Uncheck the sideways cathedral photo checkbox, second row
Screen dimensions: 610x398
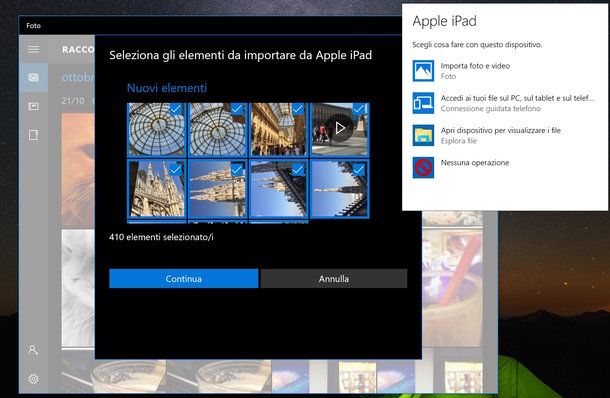[237, 170]
